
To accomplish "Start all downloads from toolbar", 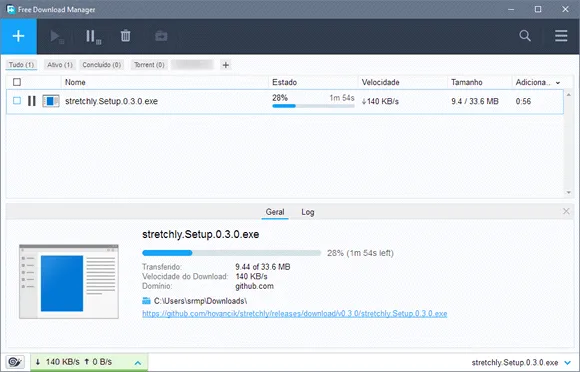I will (57, 36).
